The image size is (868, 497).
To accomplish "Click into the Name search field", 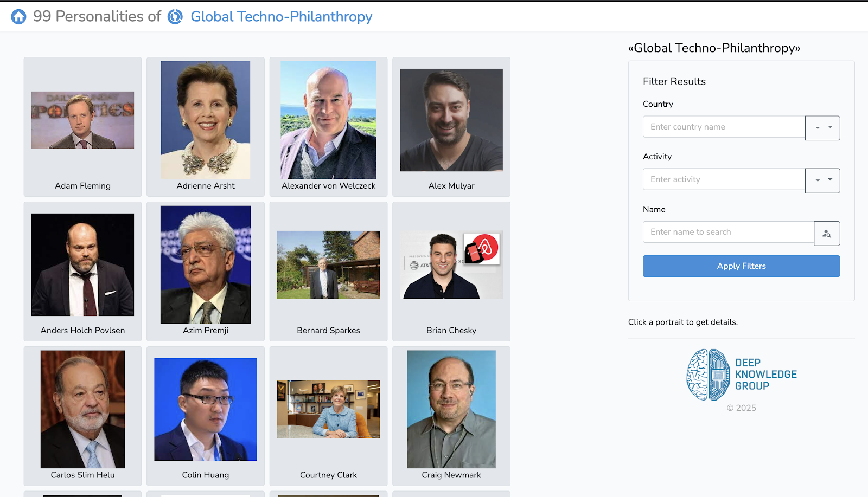I will click(x=728, y=232).
